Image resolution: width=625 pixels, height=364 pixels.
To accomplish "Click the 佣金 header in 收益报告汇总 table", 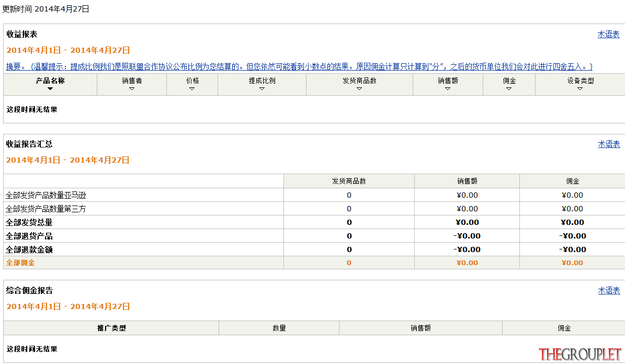I will (x=572, y=181).
